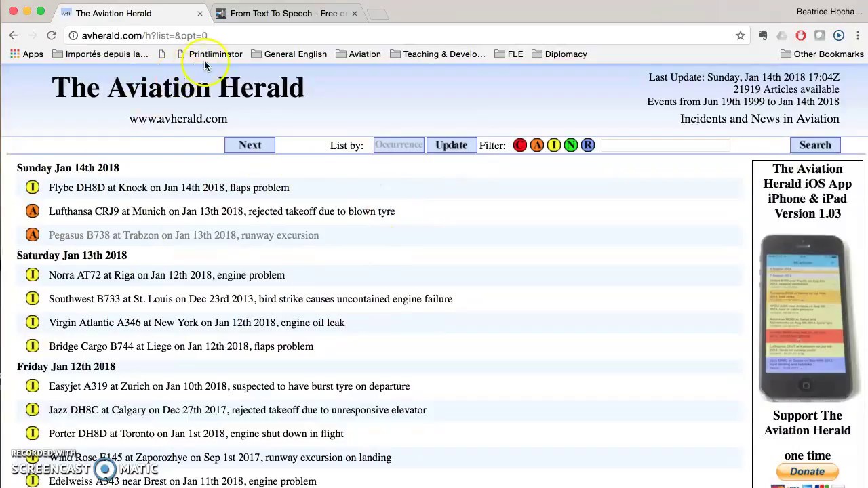Open the General English bookmarks folder
Viewport: 868px width, 488px height.
(289, 54)
